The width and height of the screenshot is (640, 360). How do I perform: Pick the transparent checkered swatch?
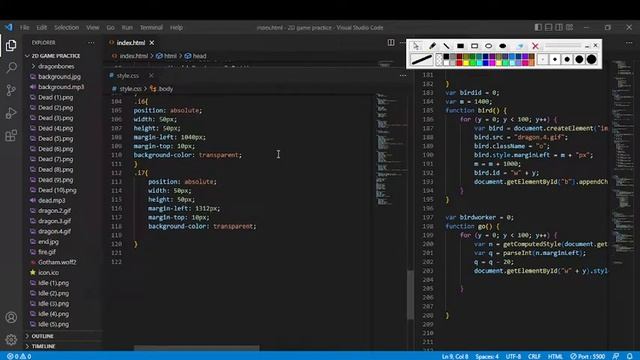point(439,59)
